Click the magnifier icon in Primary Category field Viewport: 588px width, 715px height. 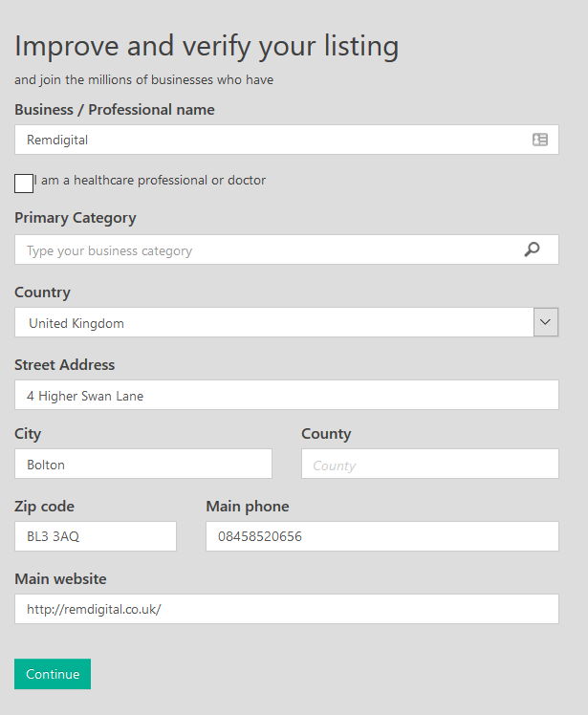tap(532, 249)
